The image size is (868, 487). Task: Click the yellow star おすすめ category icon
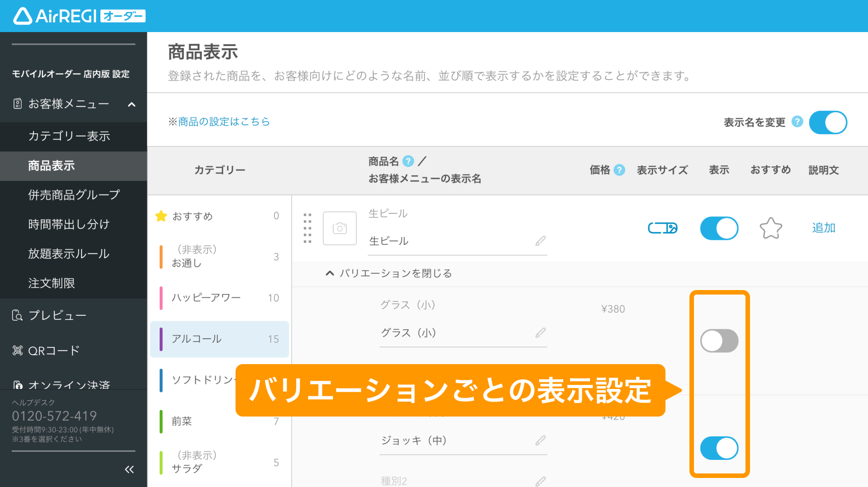[161, 216]
